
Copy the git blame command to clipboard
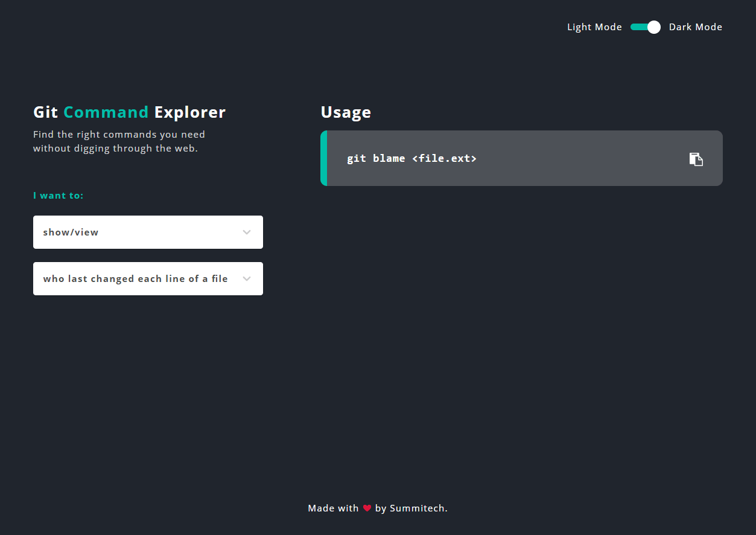tap(696, 159)
